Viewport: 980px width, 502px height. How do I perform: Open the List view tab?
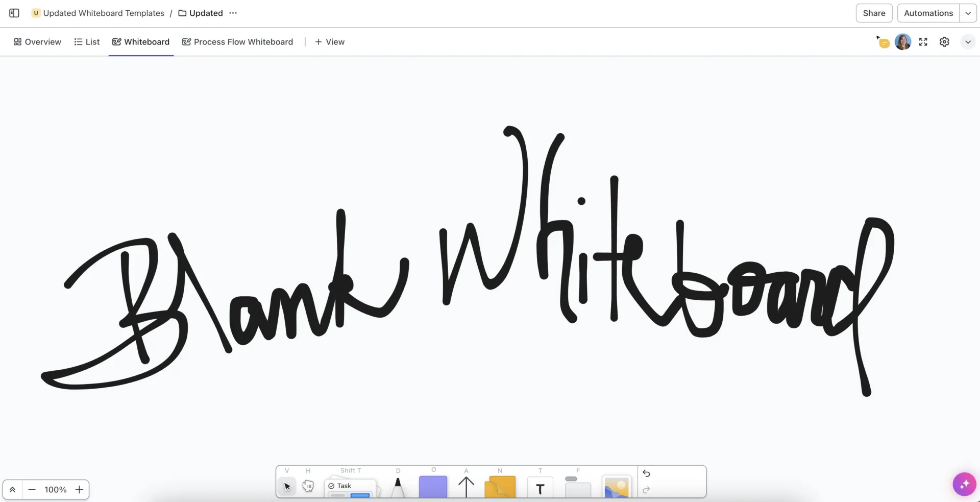86,42
